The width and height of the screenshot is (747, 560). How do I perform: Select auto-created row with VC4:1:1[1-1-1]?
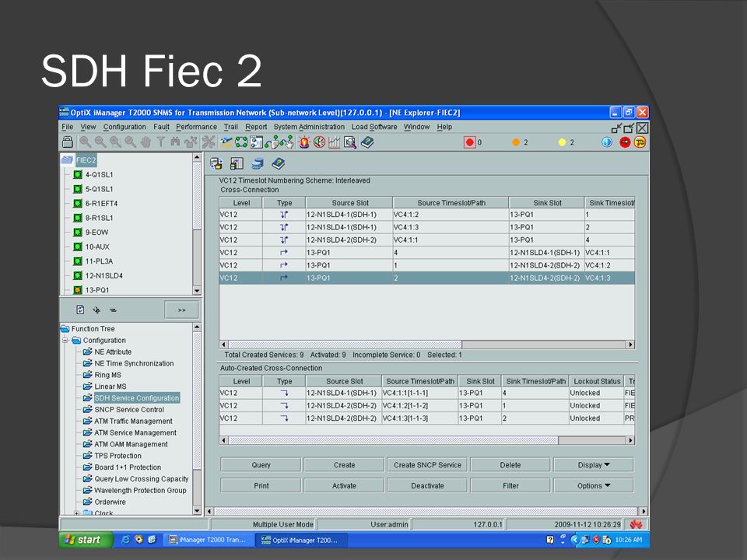click(427, 394)
